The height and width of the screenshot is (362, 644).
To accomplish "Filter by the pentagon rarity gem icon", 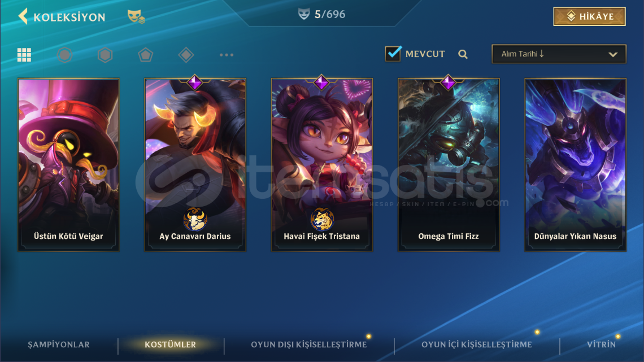I will click(x=145, y=55).
